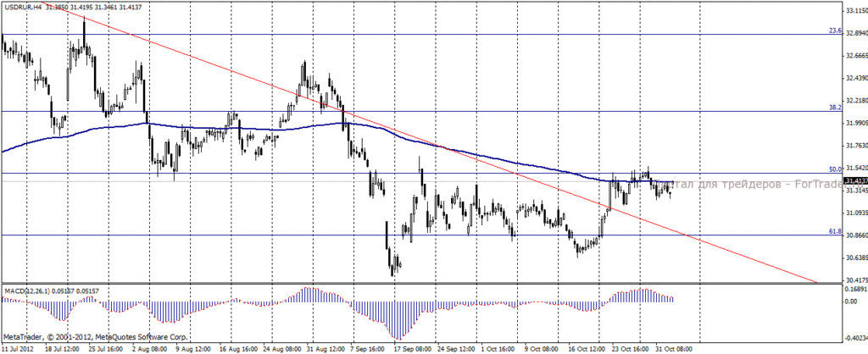Image resolution: width=868 pixels, height=354 pixels.
Task: Select the 50.0 Fibonacci level label
Action: click(x=835, y=169)
